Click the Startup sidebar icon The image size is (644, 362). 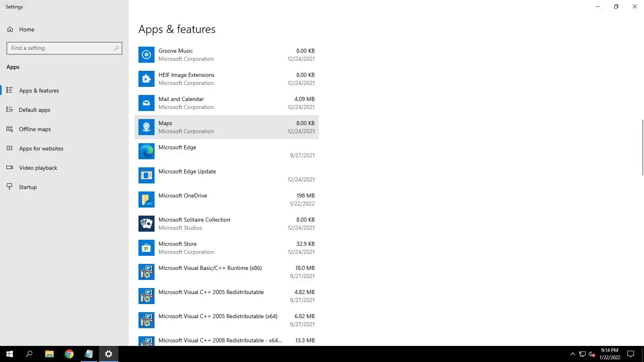[10, 187]
